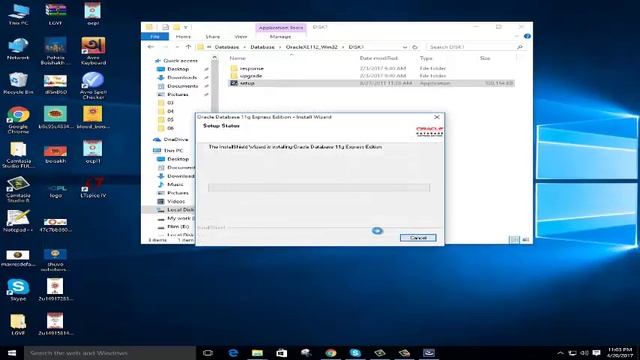Viewport: 640px width, 360px height.
Task: Open the Avro Spell Checker shortcut
Action: (93, 86)
